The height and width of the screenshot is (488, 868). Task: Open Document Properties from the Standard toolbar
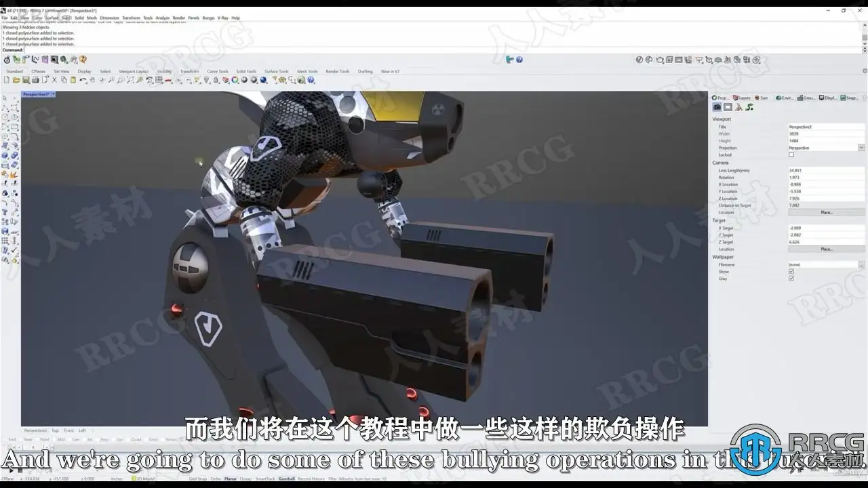[x=45, y=80]
